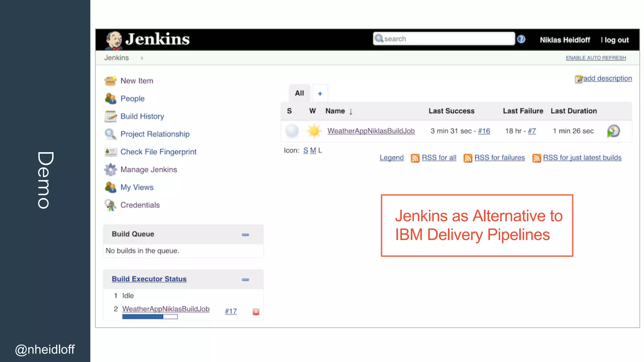Collapse the Build Executor Status panel
Viewport: 644px width, 362px height.
(246, 280)
